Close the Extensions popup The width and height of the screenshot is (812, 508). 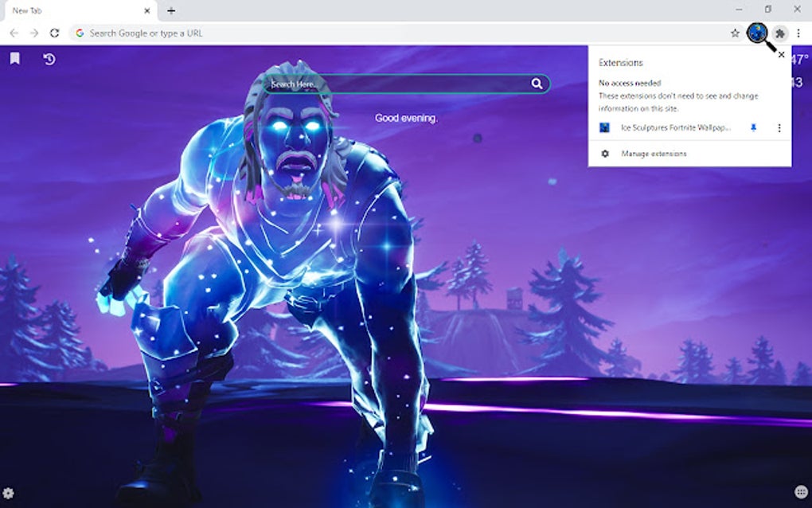(782, 54)
